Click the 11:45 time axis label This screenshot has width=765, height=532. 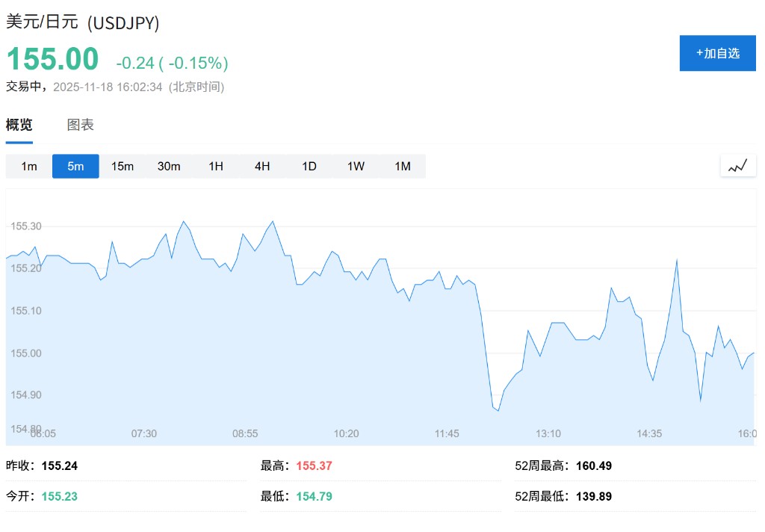pos(447,433)
